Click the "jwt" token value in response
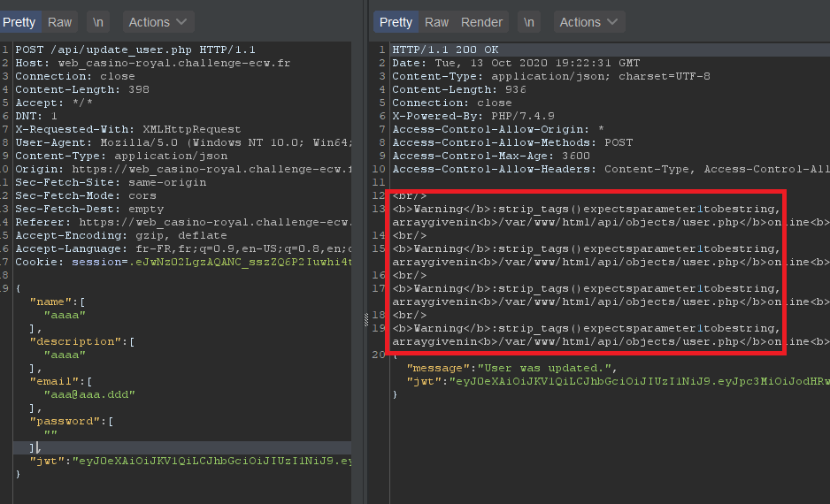The width and height of the screenshot is (830, 504). pos(640,381)
